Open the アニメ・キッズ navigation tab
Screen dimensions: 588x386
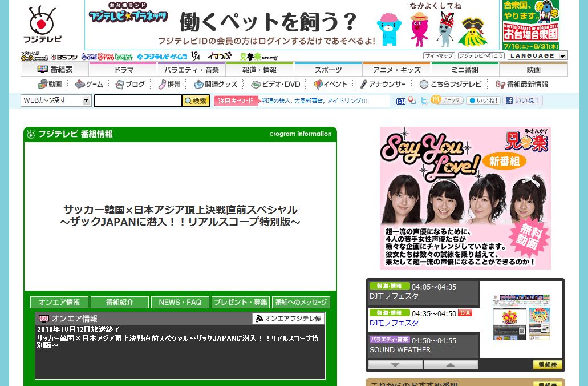[x=397, y=70]
